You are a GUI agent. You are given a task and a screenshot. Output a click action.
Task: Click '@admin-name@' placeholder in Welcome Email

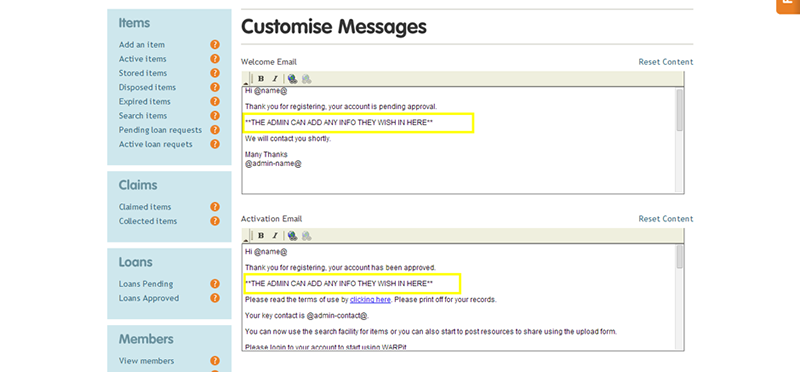click(x=273, y=164)
